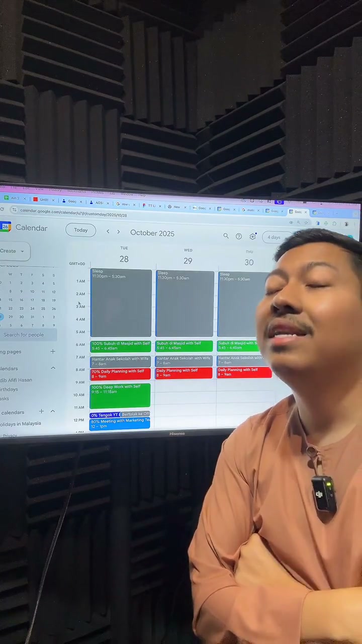
Task: Open the '0% Tengok YT' event
Action: tap(105, 415)
